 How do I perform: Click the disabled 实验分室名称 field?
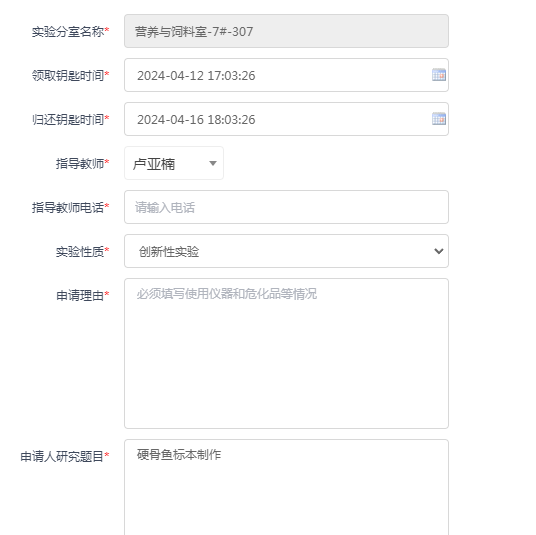tap(286, 31)
